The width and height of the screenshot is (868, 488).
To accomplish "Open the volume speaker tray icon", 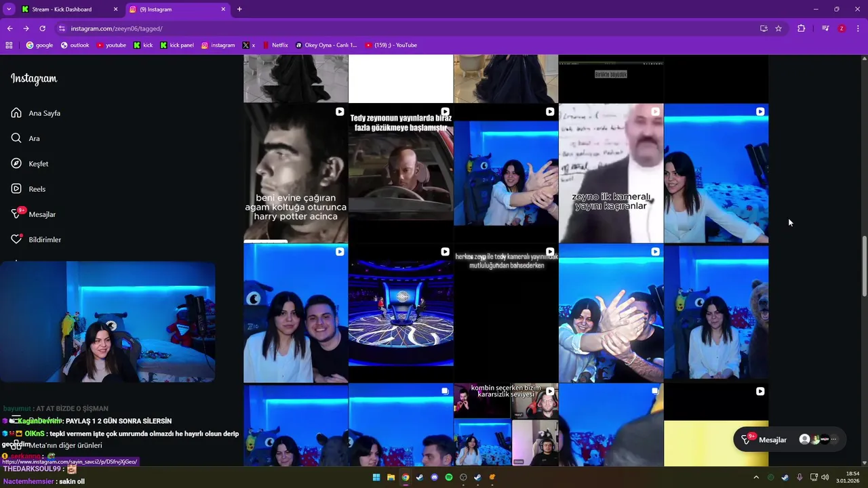I will click(x=825, y=477).
